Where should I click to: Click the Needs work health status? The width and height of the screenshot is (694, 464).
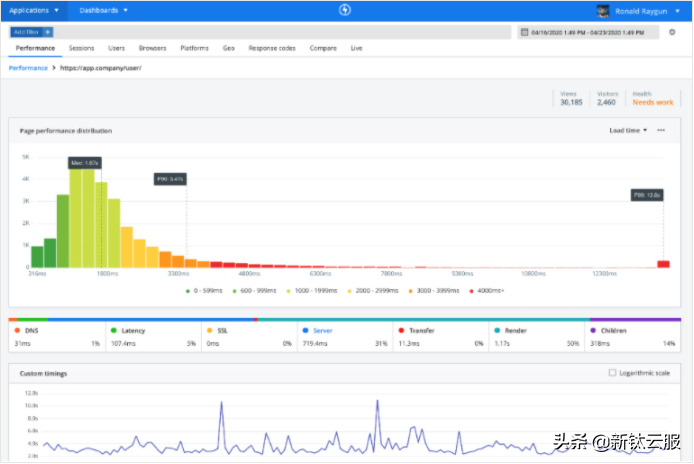652,102
